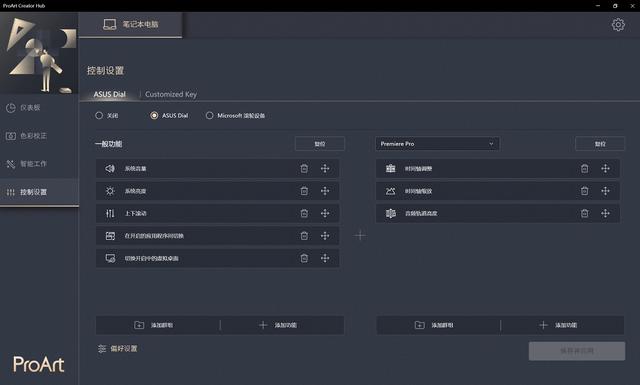Click the 时间轴缩放 label text

(x=418, y=191)
